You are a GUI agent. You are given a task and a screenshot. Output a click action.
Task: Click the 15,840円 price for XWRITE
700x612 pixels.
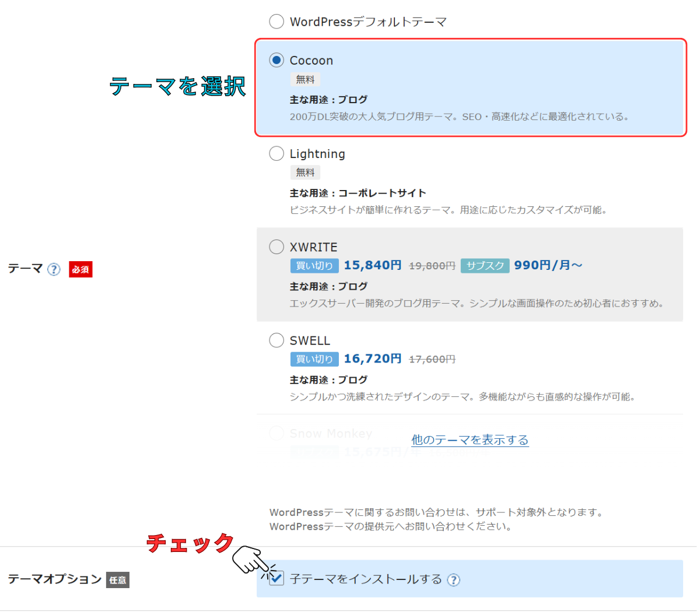[x=373, y=265]
